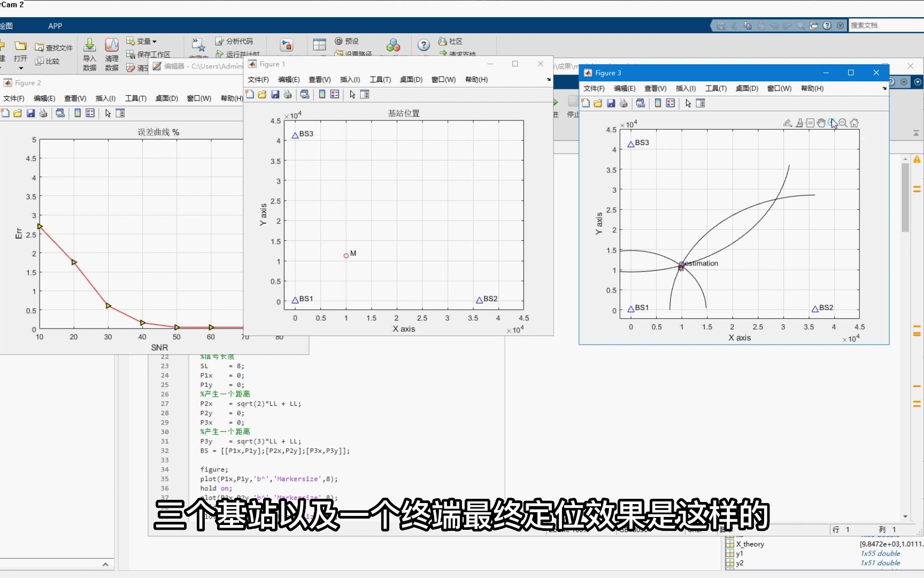
Task: Click Add-Ons colored cubes icon
Action: [393, 45]
